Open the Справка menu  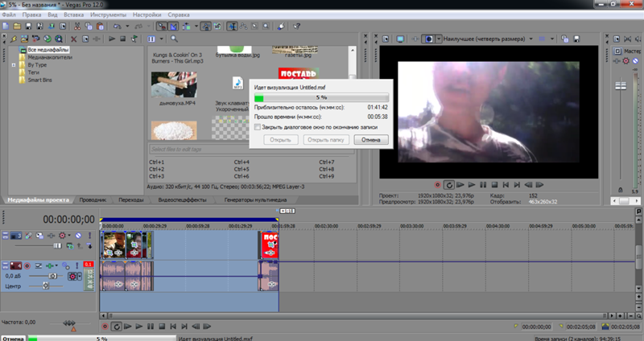pyautogui.click(x=179, y=14)
